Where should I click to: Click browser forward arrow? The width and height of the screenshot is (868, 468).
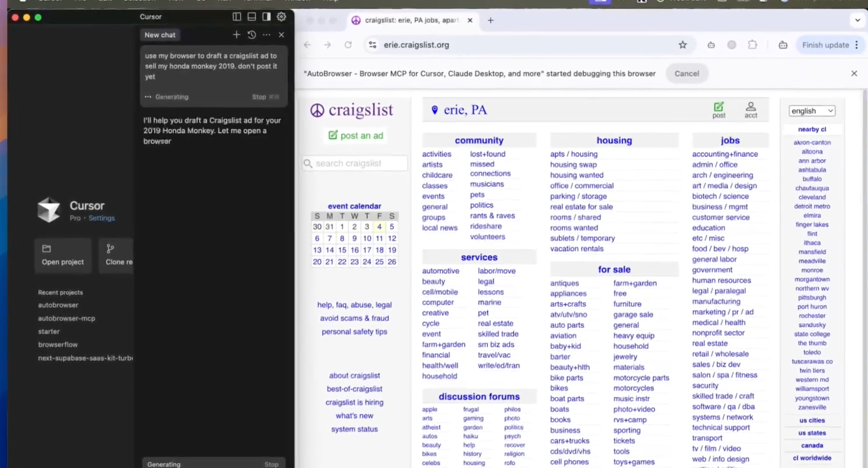pyautogui.click(x=327, y=45)
